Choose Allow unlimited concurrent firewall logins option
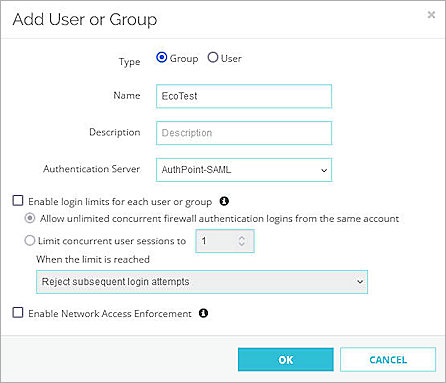The width and height of the screenshot is (446, 383). click(30, 218)
